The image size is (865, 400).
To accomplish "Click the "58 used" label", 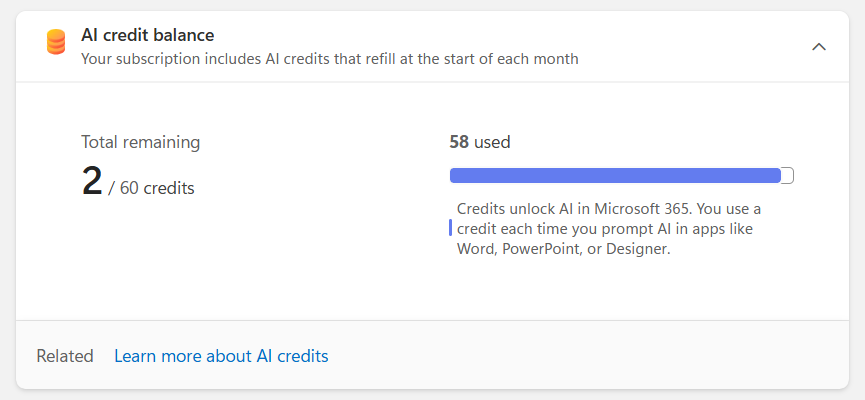I will [480, 142].
